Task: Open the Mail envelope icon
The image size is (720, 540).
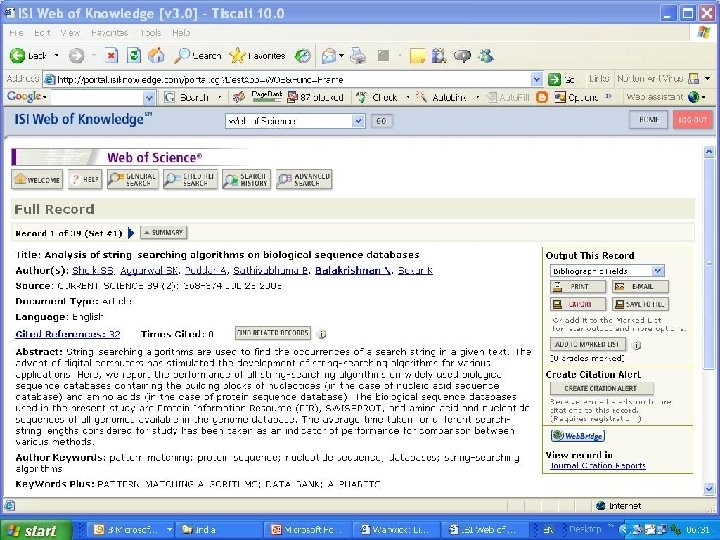Action: (328, 56)
